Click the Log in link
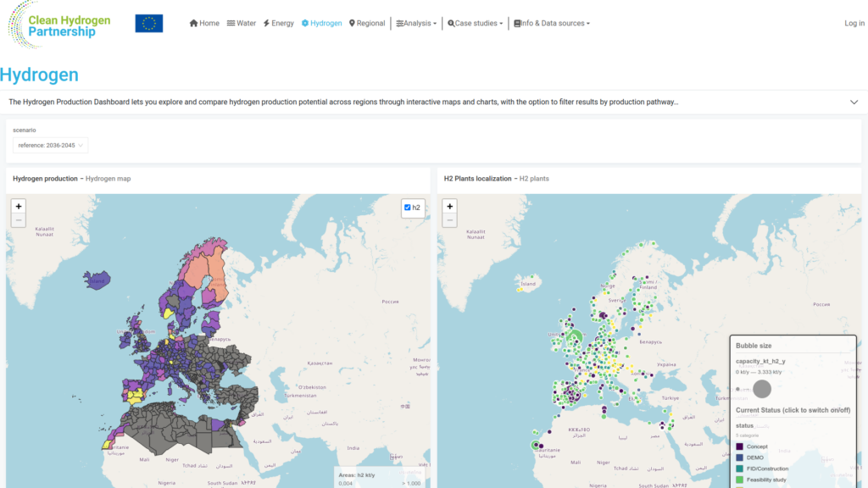 tap(854, 23)
